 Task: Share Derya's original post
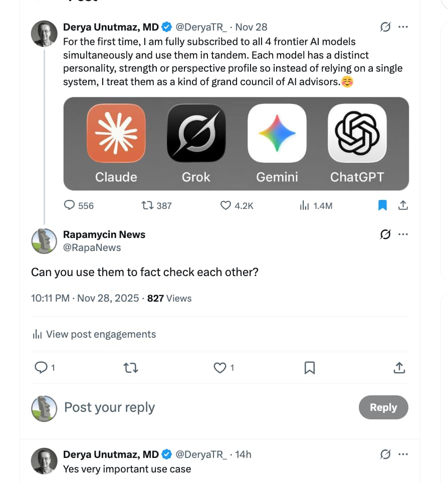402,205
